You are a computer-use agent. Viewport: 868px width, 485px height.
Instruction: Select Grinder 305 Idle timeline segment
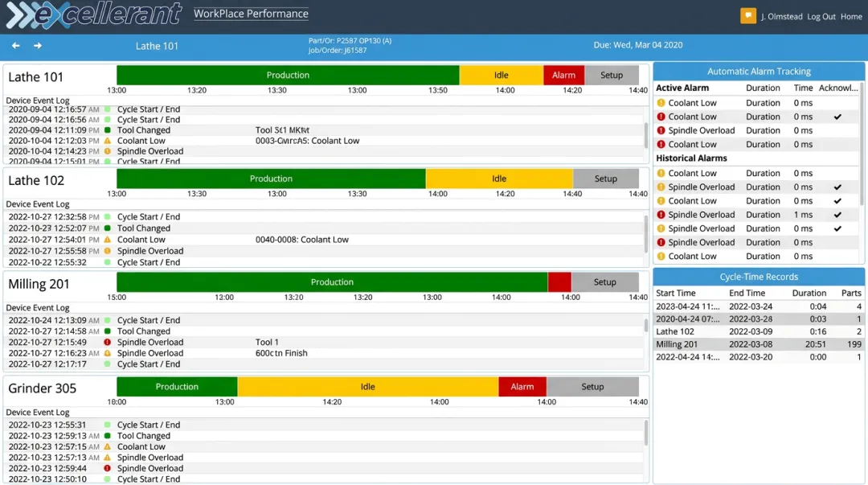point(367,386)
